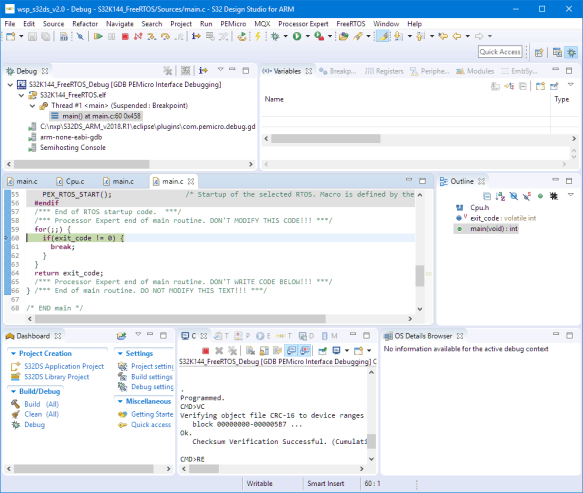Switch to the Debug perspective icon
The width and height of the screenshot is (583, 493).
point(571,52)
